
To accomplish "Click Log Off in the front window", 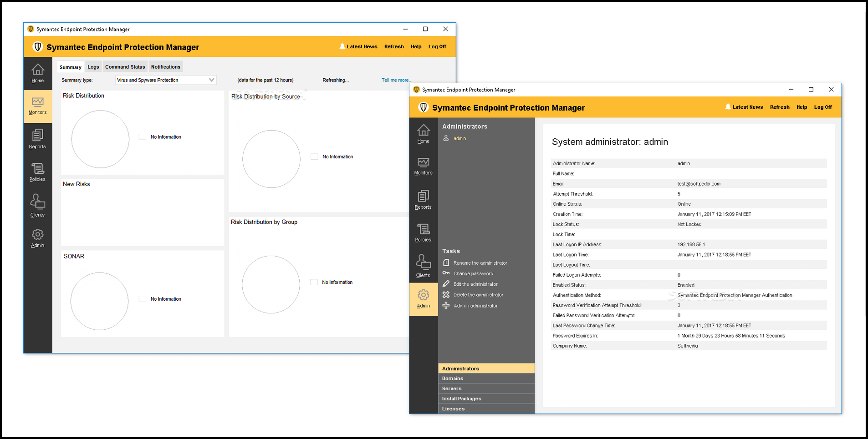I will (823, 107).
